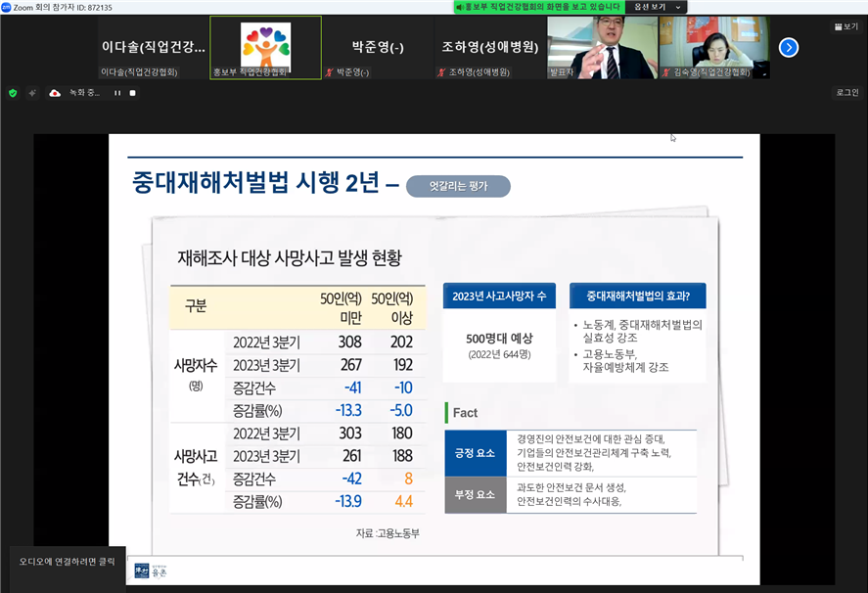This screenshot has height=593, width=868.
Task: Click table value 202
Action: (401, 342)
